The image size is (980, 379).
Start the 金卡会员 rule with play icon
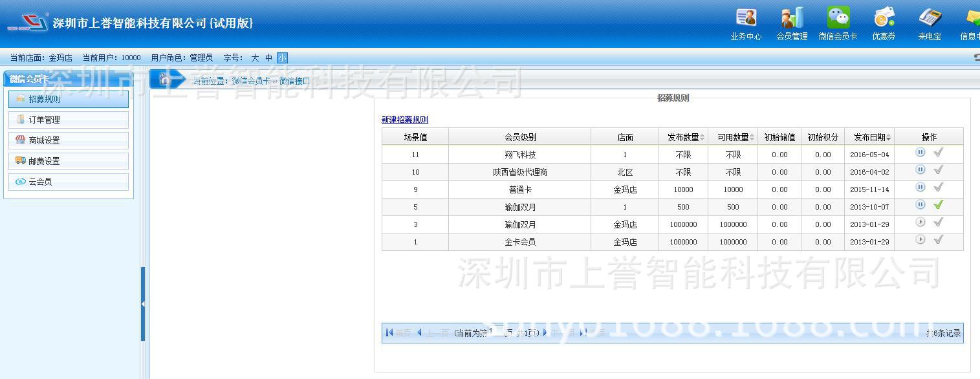920,240
